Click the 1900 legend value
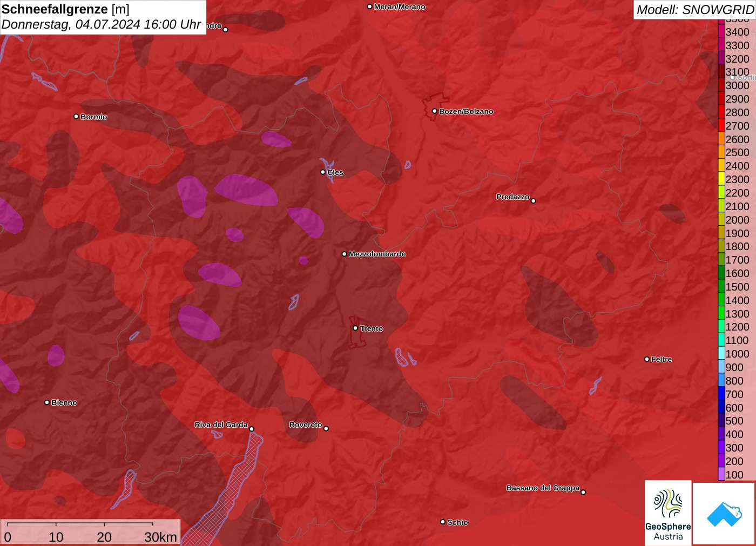756x546 pixels. coord(738,233)
